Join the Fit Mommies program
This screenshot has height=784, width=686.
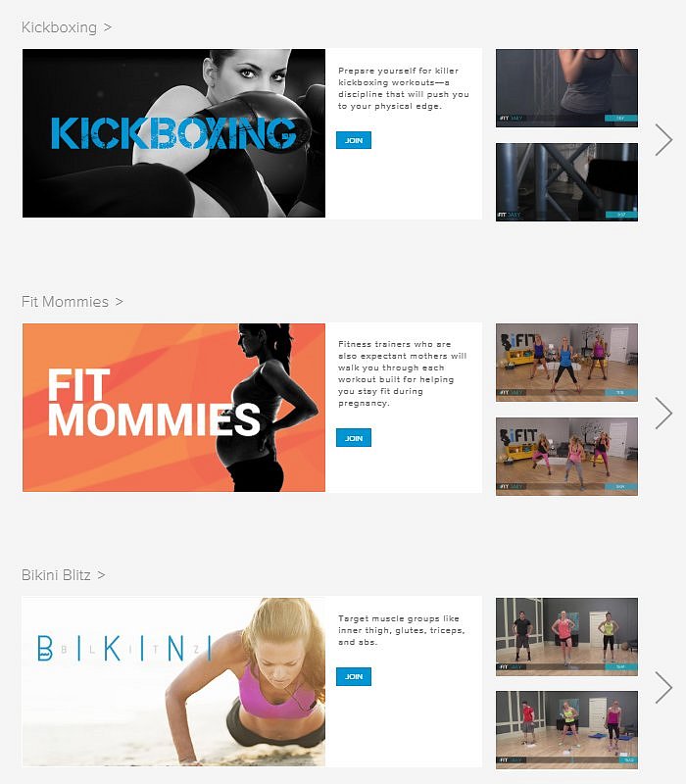354,438
